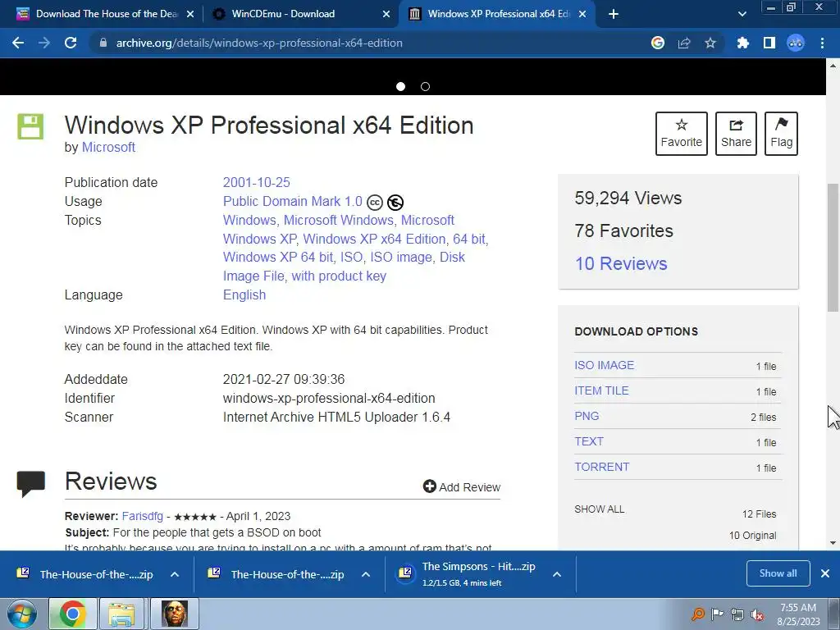Click SHOW ALL files link

pos(599,509)
